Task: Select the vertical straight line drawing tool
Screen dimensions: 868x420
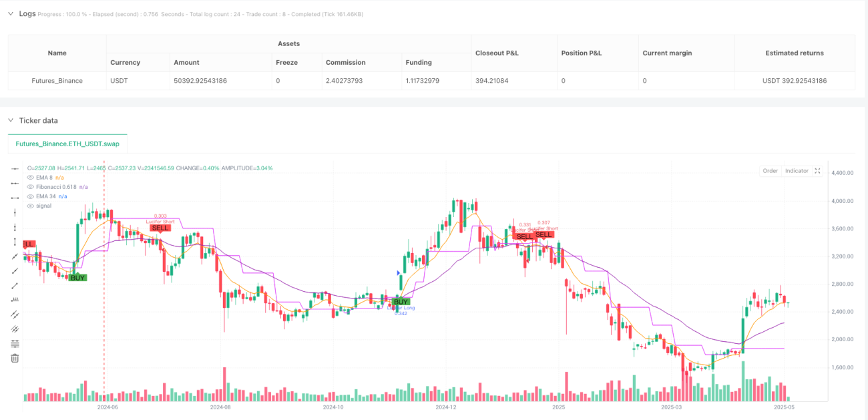Action: pyautogui.click(x=15, y=212)
